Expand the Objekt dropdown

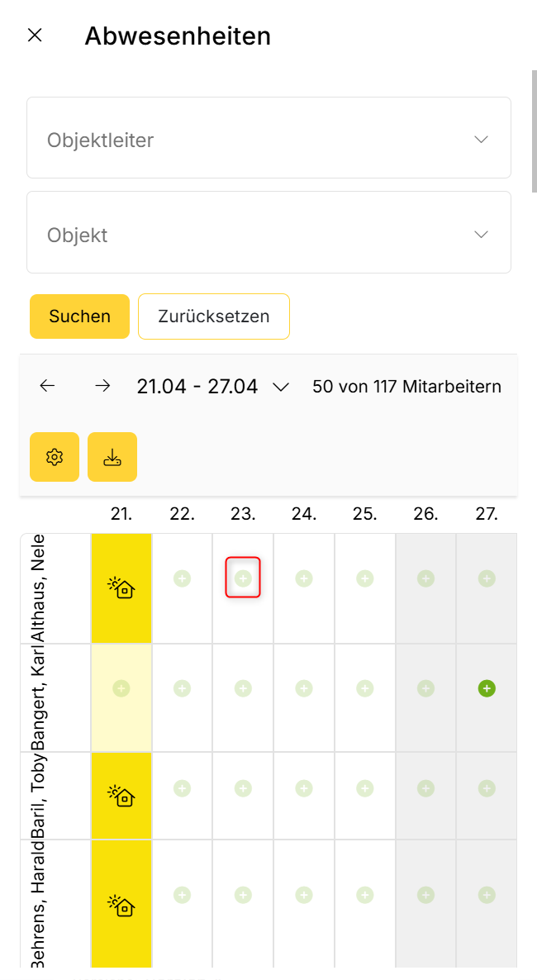tap(268, 235)
